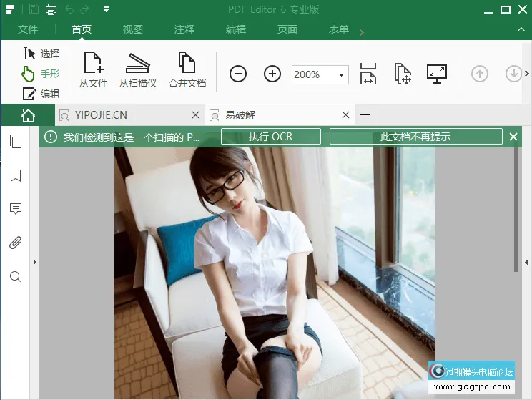
Task: Expand the ribbon overflow arrow at right edge
Action: (526, 73)
